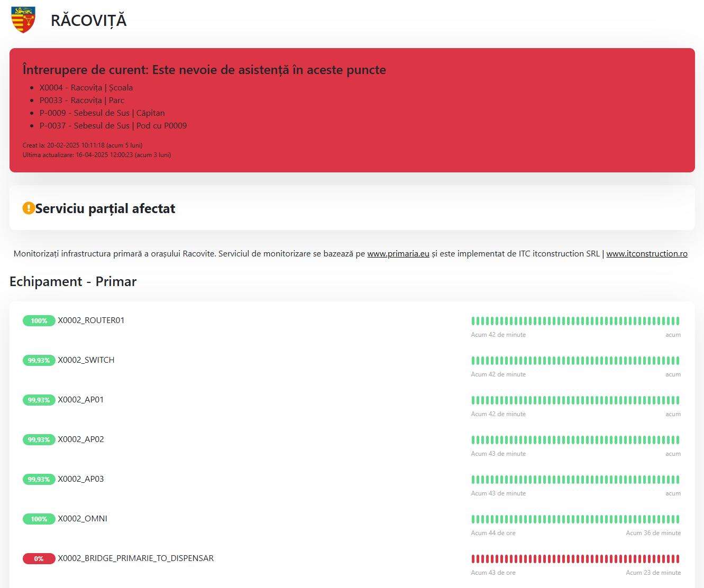Click the 99,93% badge for X0002_AP01
The height and width of the screenshot is (588, 704).
pyautogui.click(x=39, y=400)
